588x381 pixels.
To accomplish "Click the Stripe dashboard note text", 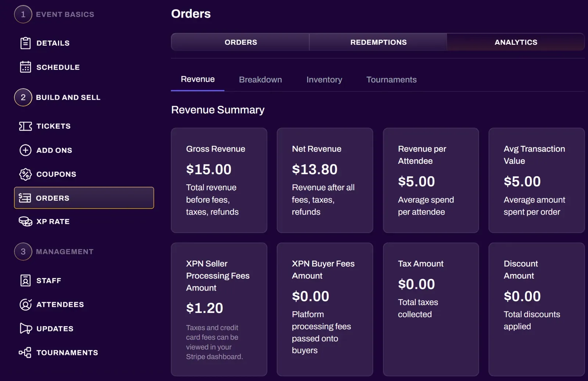I will tap(214, 342).
